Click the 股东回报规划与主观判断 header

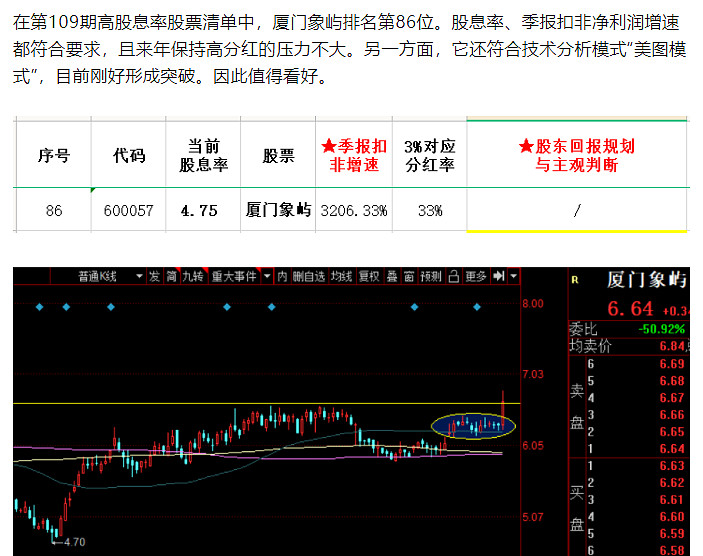577,156
